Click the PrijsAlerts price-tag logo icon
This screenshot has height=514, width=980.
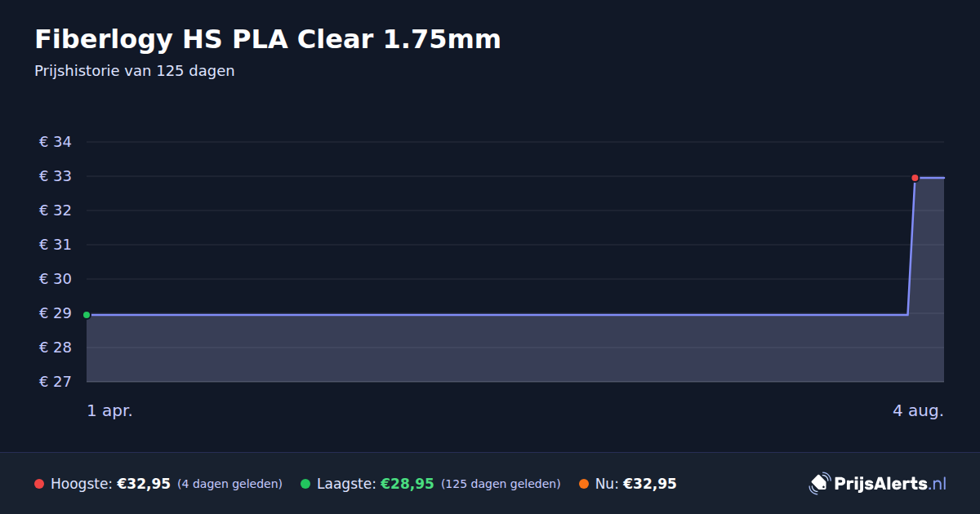(819, 484)
